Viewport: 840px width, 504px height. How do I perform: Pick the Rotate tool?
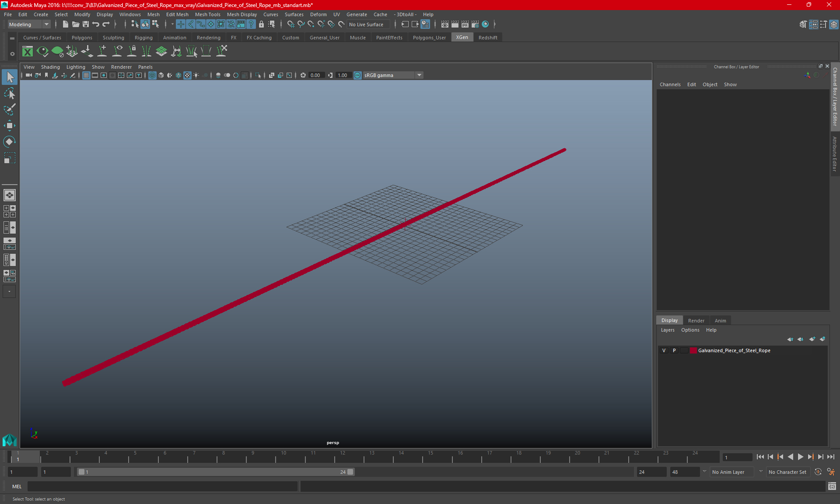(9, 142)
